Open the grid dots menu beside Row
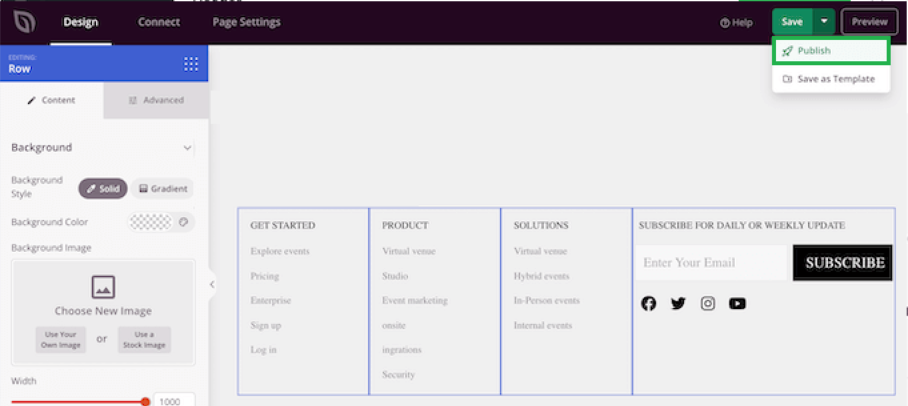The height and width of the screenshot is (406, 908). [191, 64]
